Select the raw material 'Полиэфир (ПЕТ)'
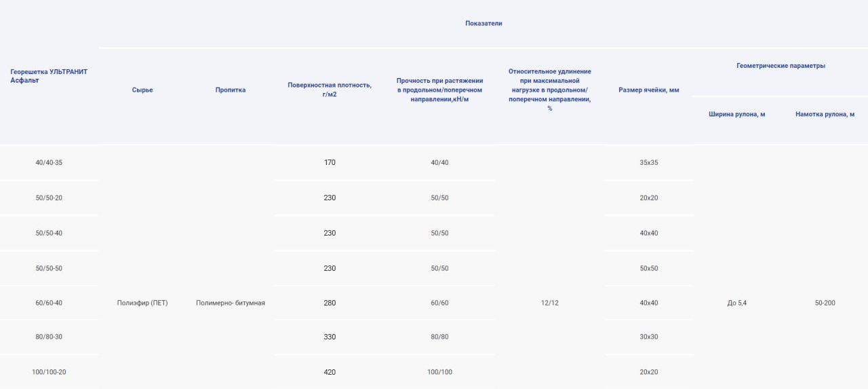Image resolution: width=868 pixels, height=389 pixels. point(142,303)
